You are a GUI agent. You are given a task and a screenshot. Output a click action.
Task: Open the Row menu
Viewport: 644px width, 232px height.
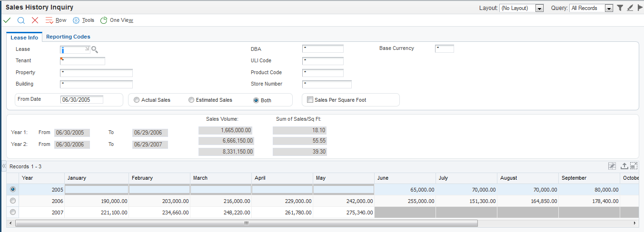[x=56, y=20]
